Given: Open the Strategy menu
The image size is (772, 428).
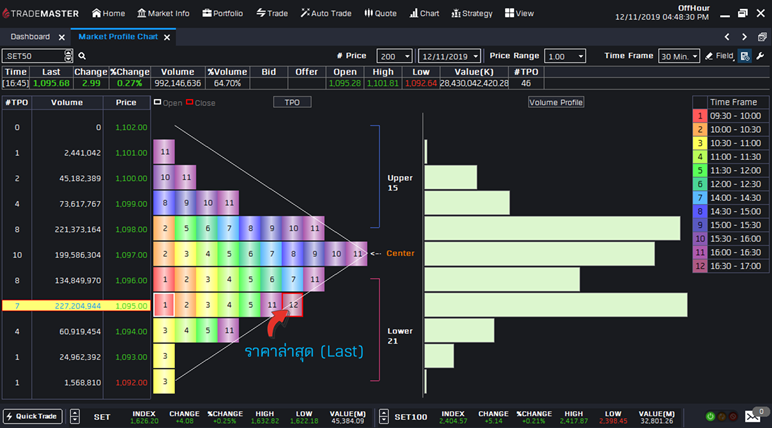Looking at the screenshot, I should click(x=472, y=13).
